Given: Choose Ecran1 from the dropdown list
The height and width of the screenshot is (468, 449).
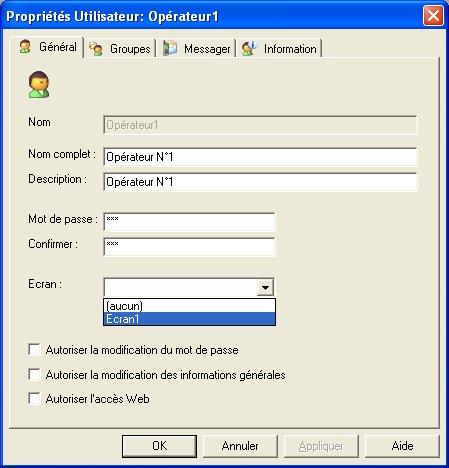Looking at the screenshot, I should [x=189, y=319].
